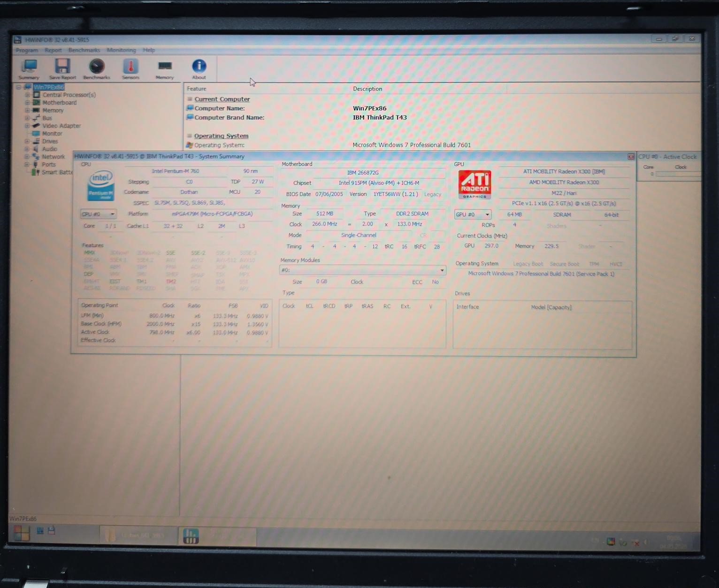Screen dimensions: 719x588
Task: Close the System Summary window
Action: 631,157
